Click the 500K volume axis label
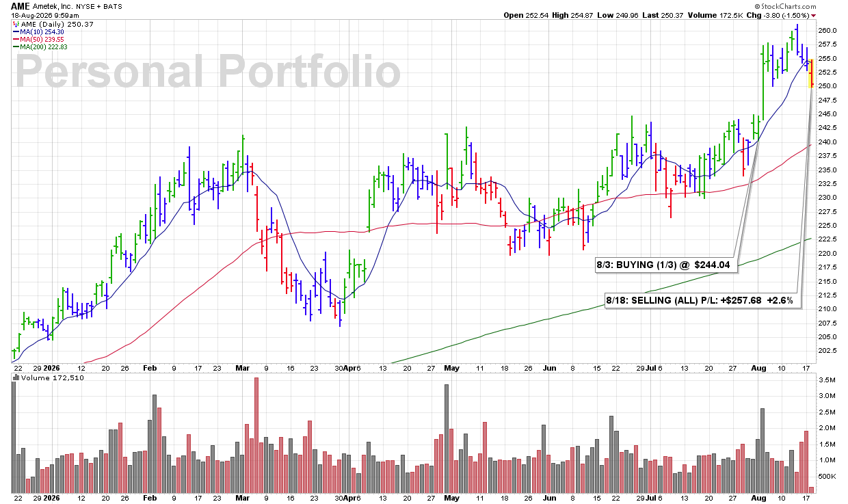 click(x=827, y=477)
